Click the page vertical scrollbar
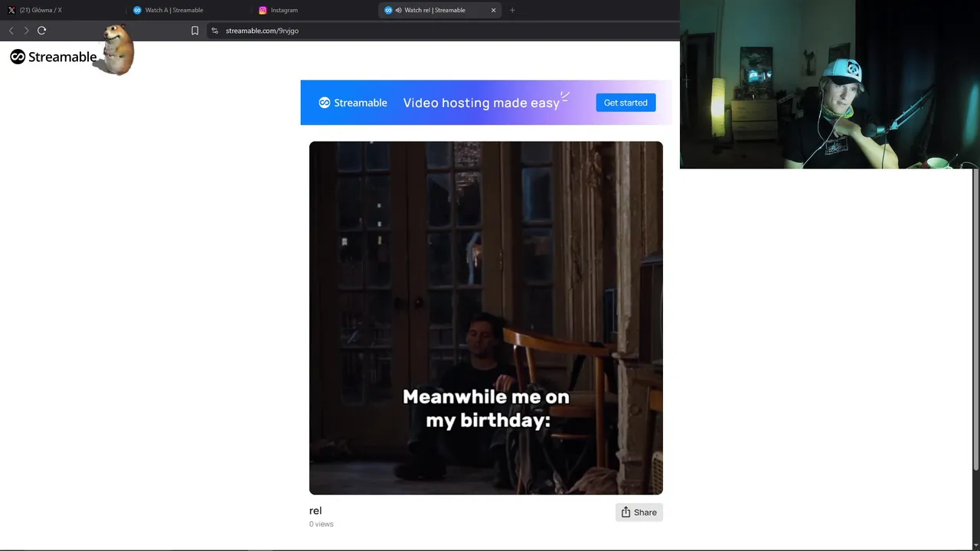This screenshot has height=551, width=980. 975,318
